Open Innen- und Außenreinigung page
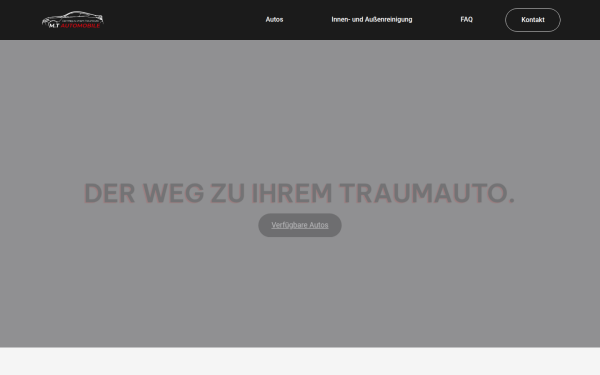This screenshot has width=600, height=375. tap(372, 20)
